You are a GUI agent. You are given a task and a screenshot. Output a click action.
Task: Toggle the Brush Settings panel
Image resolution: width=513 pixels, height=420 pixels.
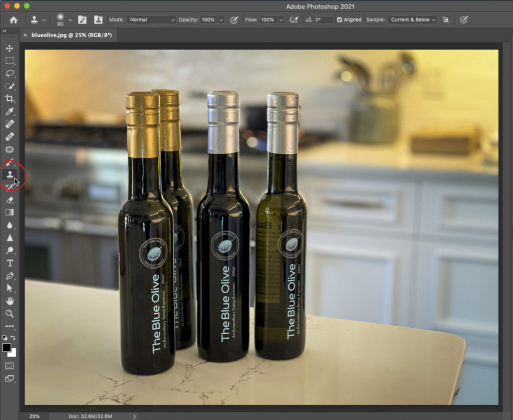(x=82, y=20)
